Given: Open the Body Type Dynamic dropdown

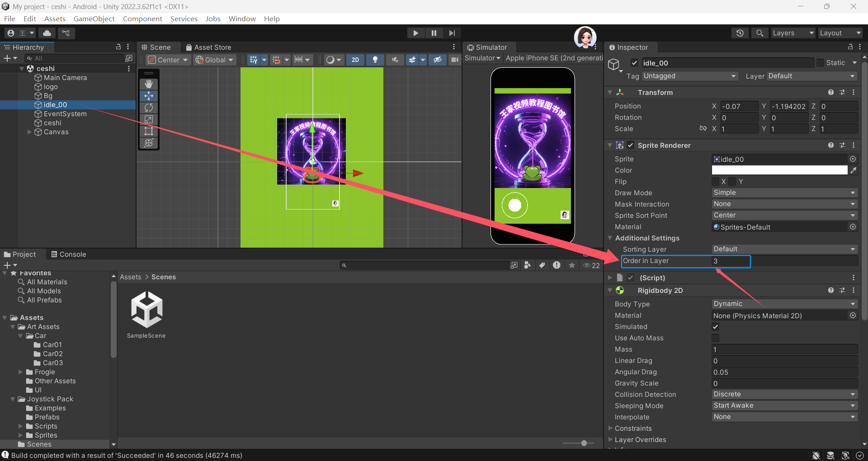Looking at the screenshot, I should pyautogui.click(x=784, y=304).
